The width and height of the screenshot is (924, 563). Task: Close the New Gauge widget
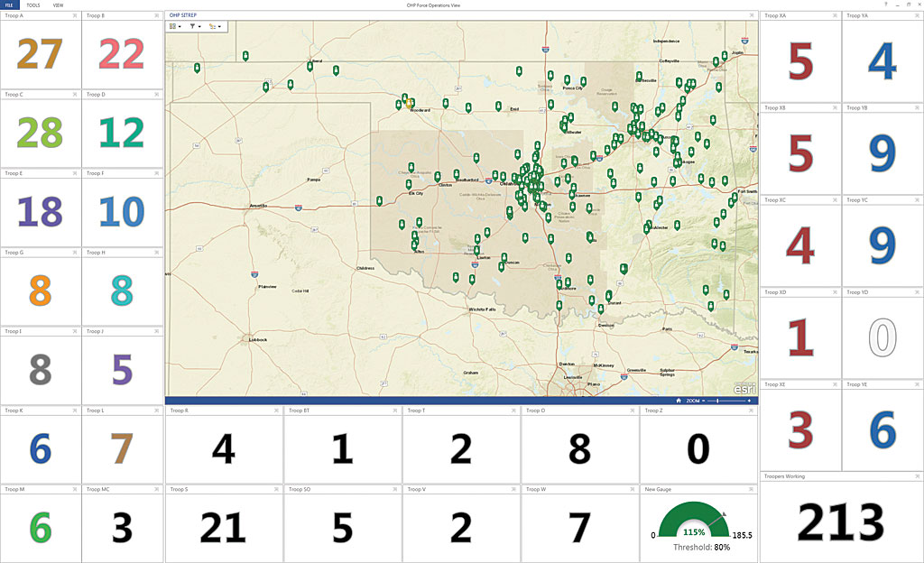(x=752, y=489)
